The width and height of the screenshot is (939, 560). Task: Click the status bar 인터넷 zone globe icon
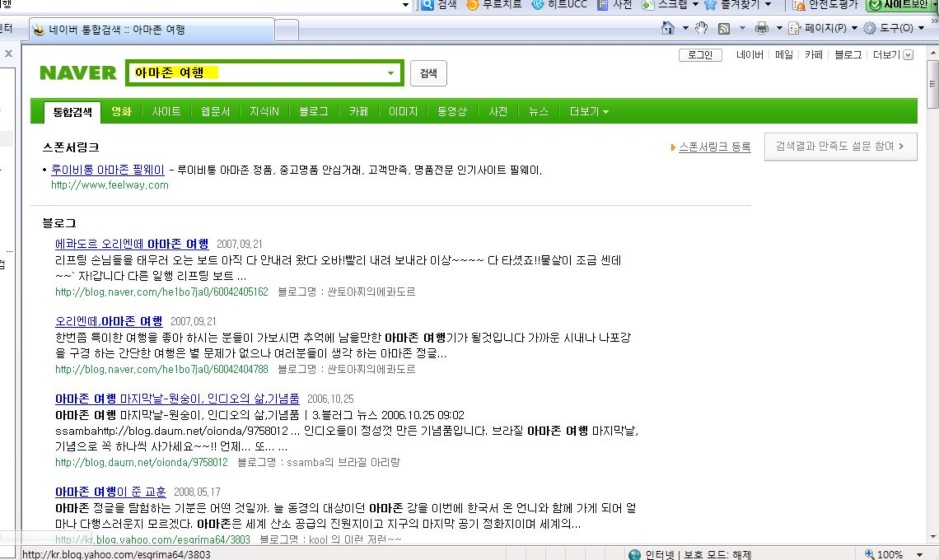635,554
